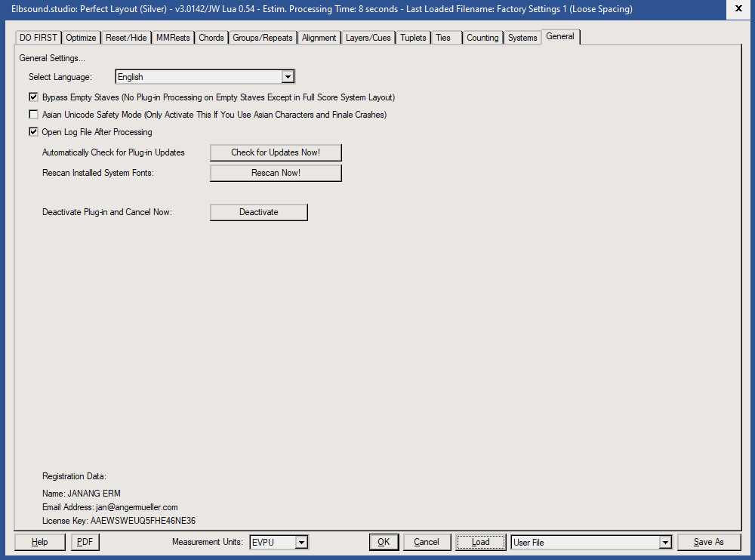Screen dimensions: 755x560
Task: Disable Bypass Empty Staves option
Action: click(33, 97)
